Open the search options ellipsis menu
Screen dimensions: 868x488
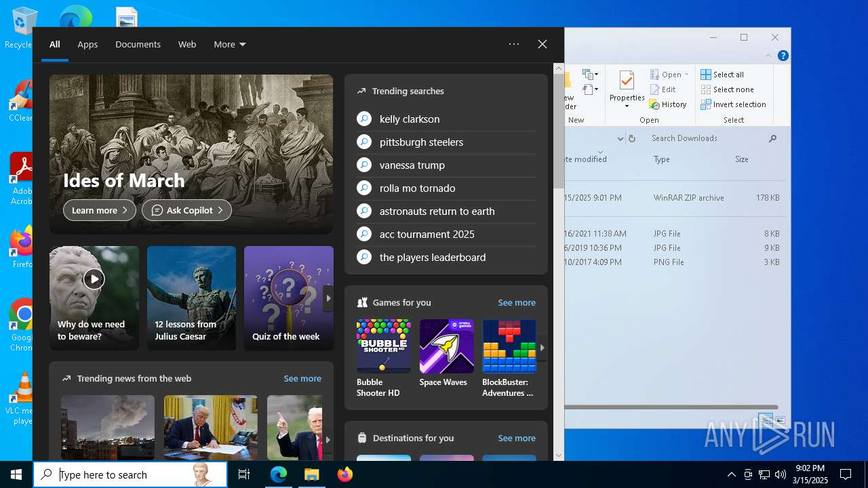tap(514, 44)
